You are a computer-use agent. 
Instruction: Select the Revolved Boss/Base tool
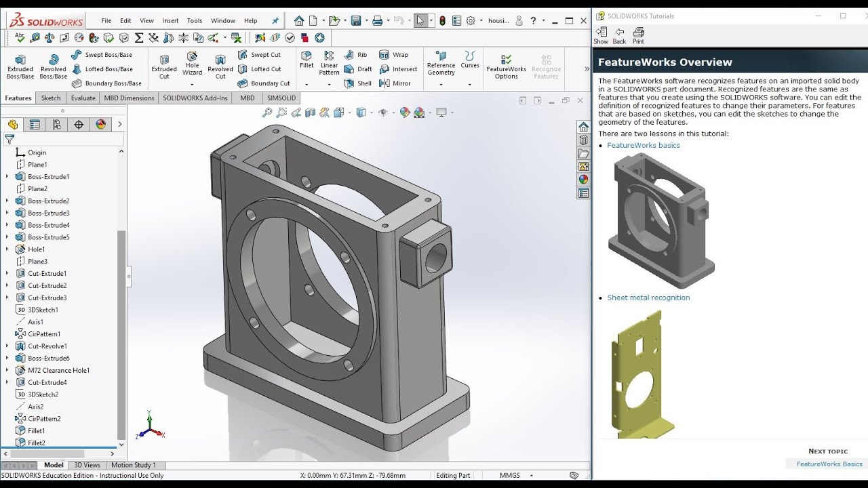click(x=54, y=66)
